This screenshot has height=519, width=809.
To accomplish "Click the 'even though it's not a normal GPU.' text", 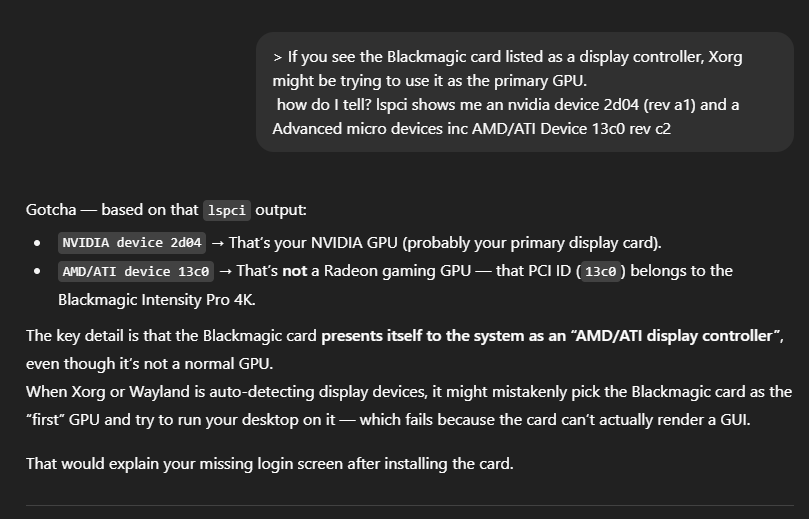I will (150, 364).
